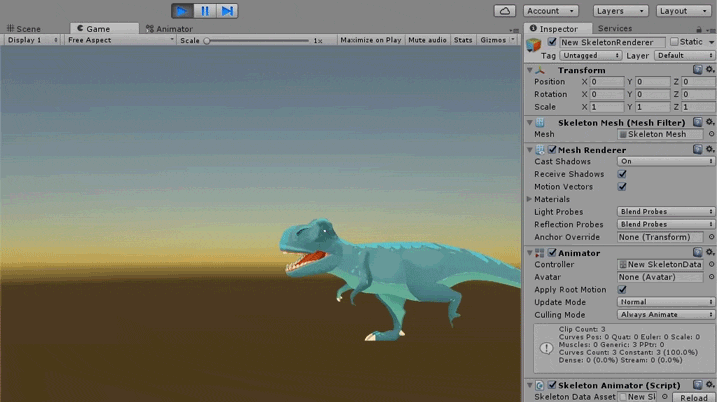
Task: Toggle the Stats overlay button
Action: [x=463, y=40]
